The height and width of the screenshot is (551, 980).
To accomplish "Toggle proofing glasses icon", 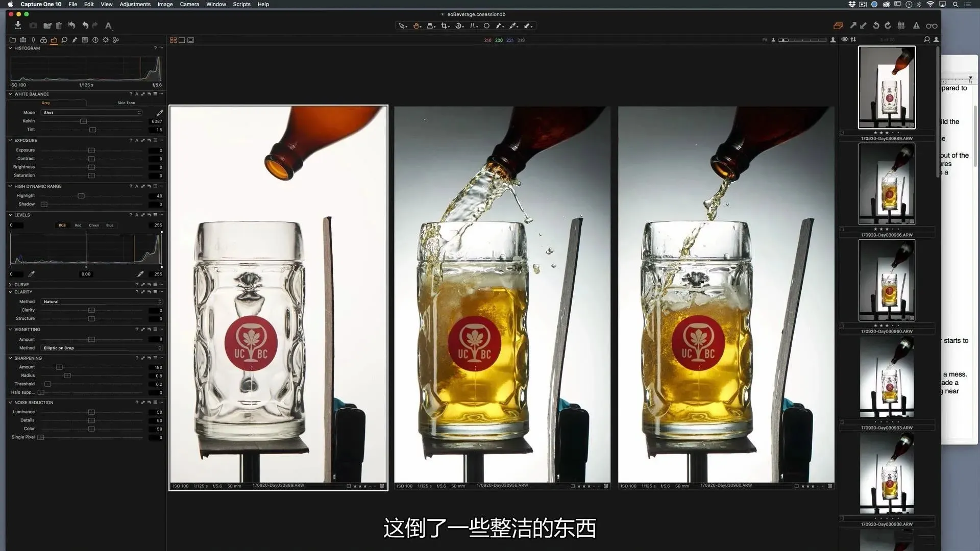I will tap(932, 26).
